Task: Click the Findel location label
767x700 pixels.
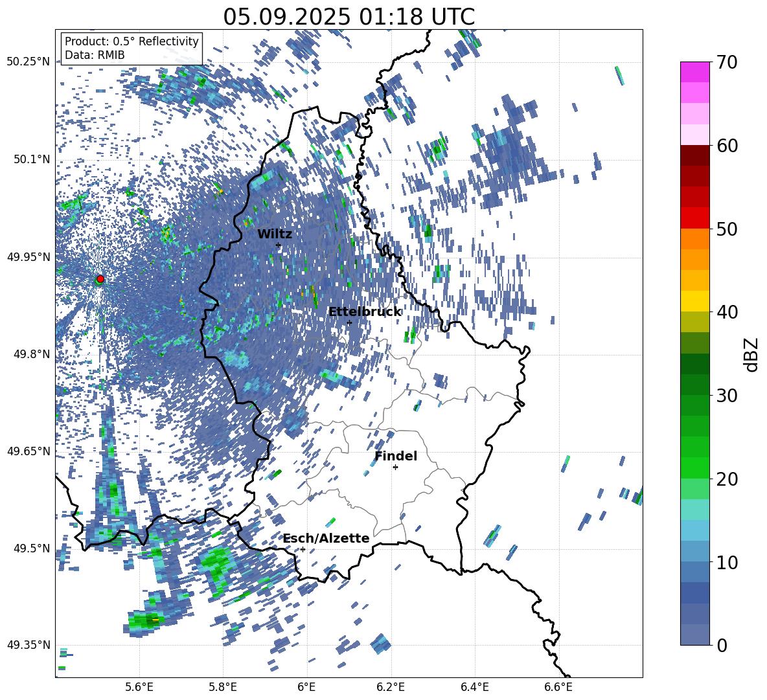Action: point(396,456)
